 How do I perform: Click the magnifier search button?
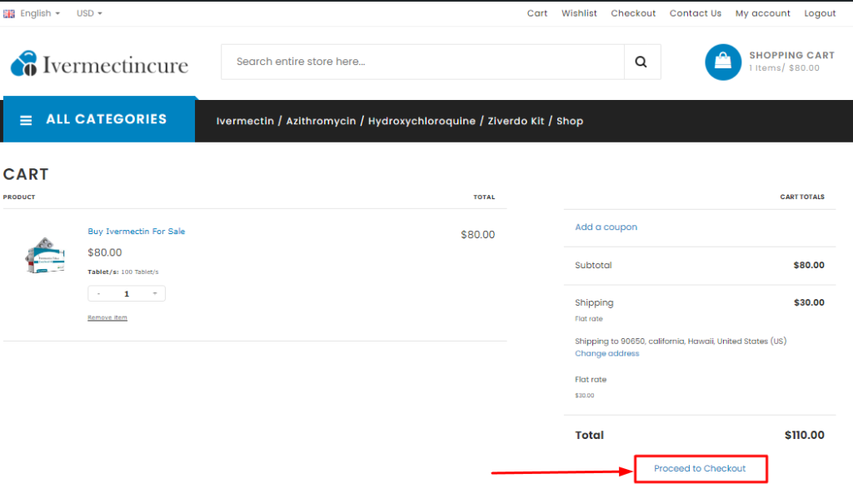pos(641,62)
